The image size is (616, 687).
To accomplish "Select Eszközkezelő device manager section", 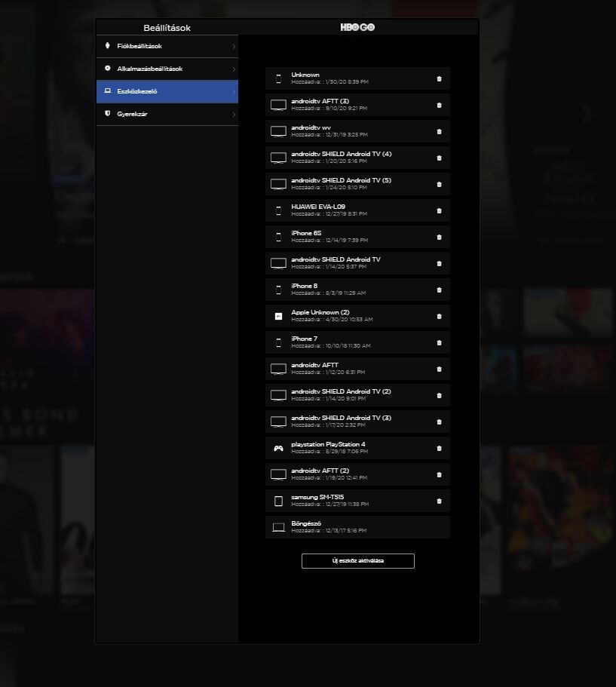I will (x=167, y=91).
